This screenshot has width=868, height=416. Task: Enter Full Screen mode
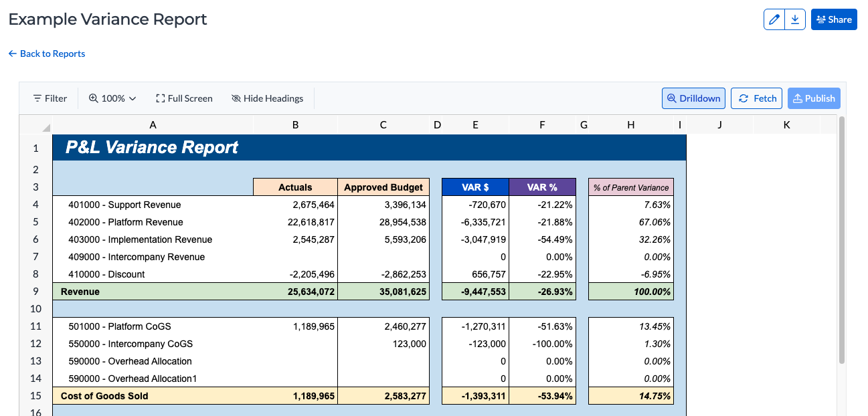click(184, 98)
